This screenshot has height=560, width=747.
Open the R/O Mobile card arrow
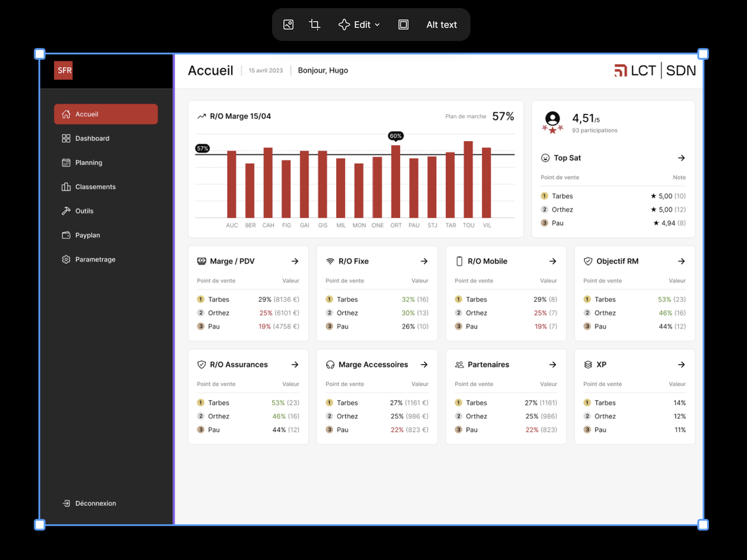tap(553, 261)
